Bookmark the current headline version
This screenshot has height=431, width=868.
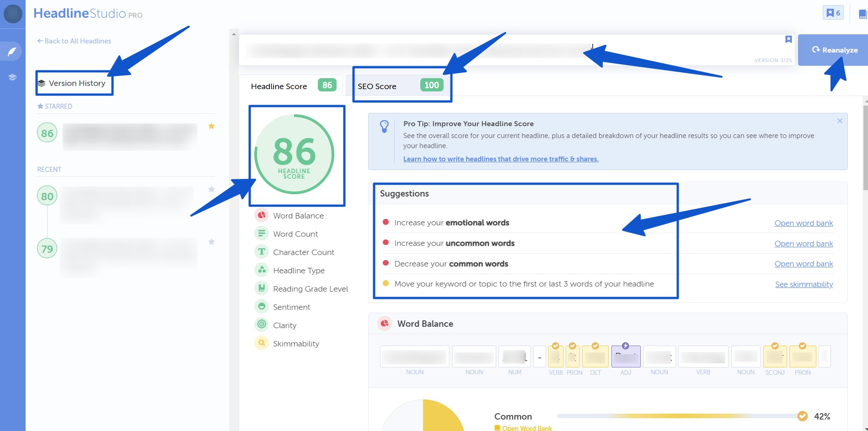click(788, 39)
